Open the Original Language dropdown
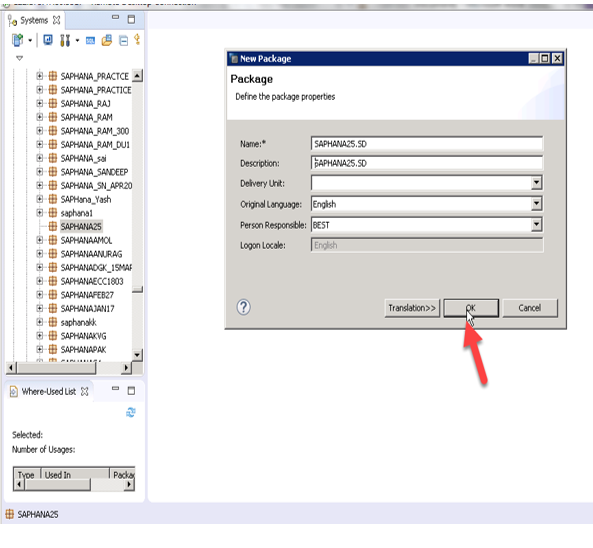 point(536,204)
